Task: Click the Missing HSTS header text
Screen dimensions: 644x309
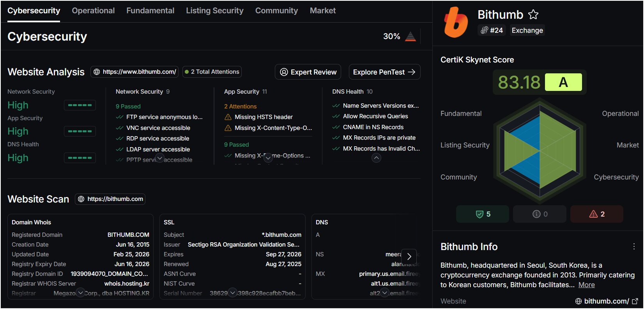Action: point(264,117)
